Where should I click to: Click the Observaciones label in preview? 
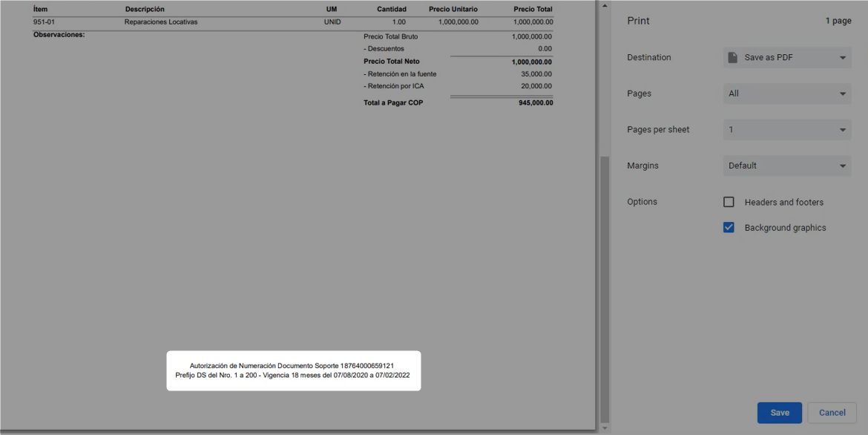(x=59, y=35)
